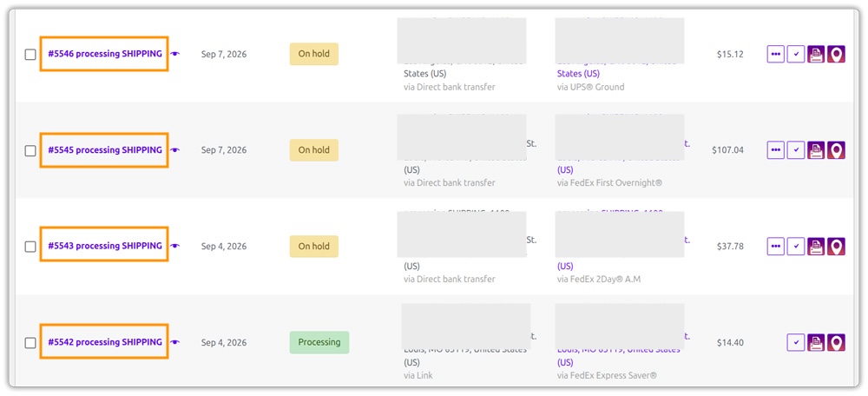Open tracking pin icon for order #5542
Viewport: 868px width, 396px height.
click(837, 342)
